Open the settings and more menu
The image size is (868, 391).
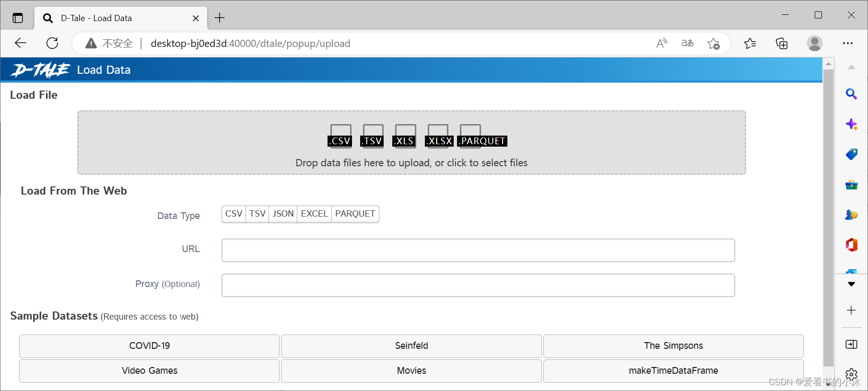coord(848,44)
